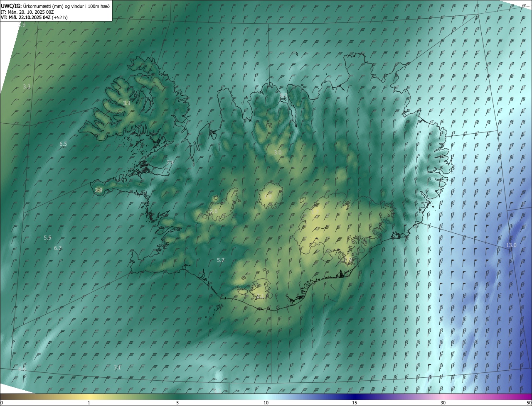Click the colorbar tick label 30
Screen dimensions: 532x406
click(x=443, y=403)
